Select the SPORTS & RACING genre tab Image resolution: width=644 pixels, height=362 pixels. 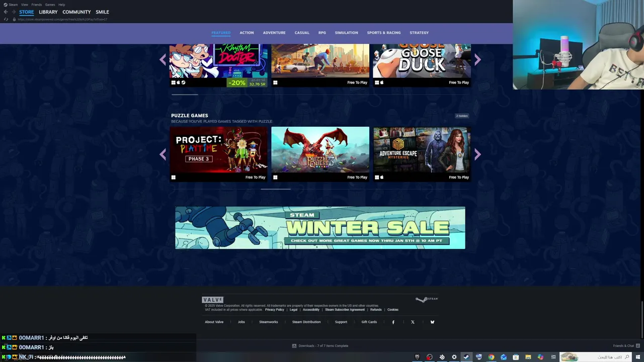(x=384, y=33)
